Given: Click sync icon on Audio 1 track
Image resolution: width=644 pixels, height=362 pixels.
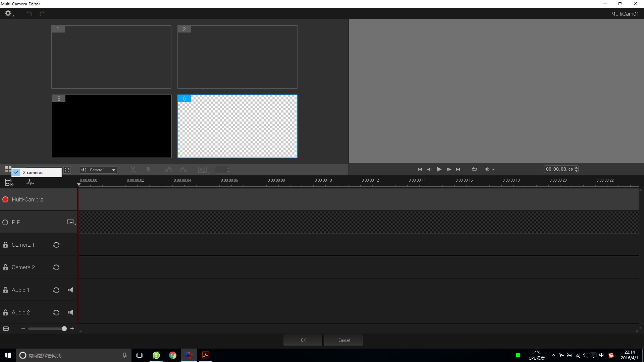Looking at the screenshot, I should (x=56, y=290).
